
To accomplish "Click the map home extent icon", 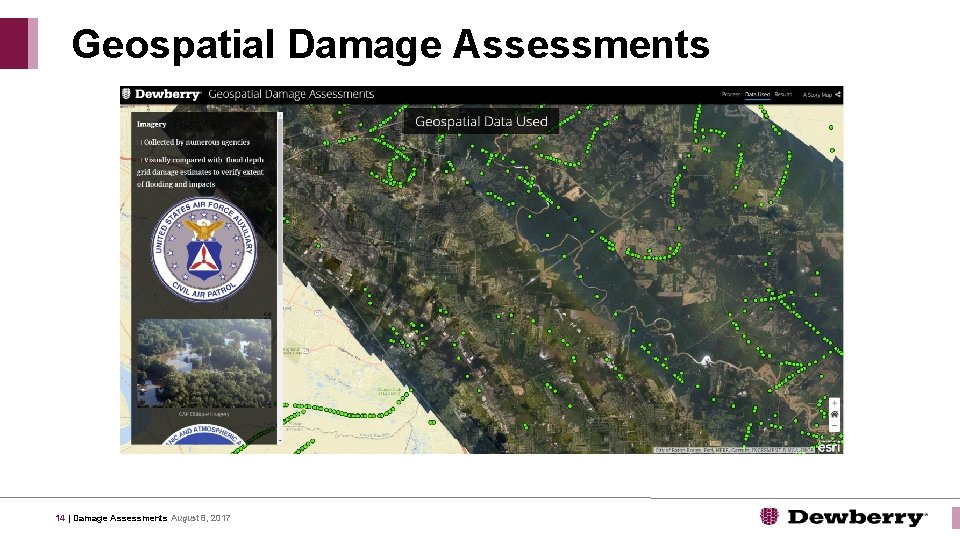I will coord(834,414).
